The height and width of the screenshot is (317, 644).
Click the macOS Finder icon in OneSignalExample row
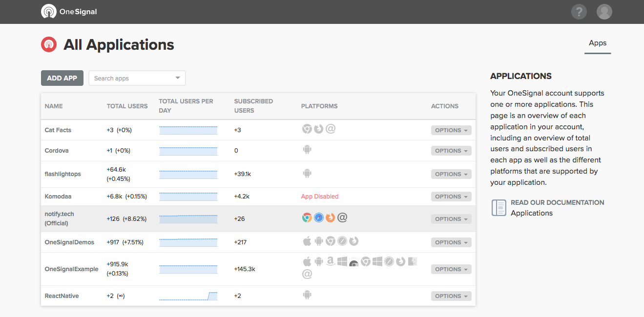413,261
